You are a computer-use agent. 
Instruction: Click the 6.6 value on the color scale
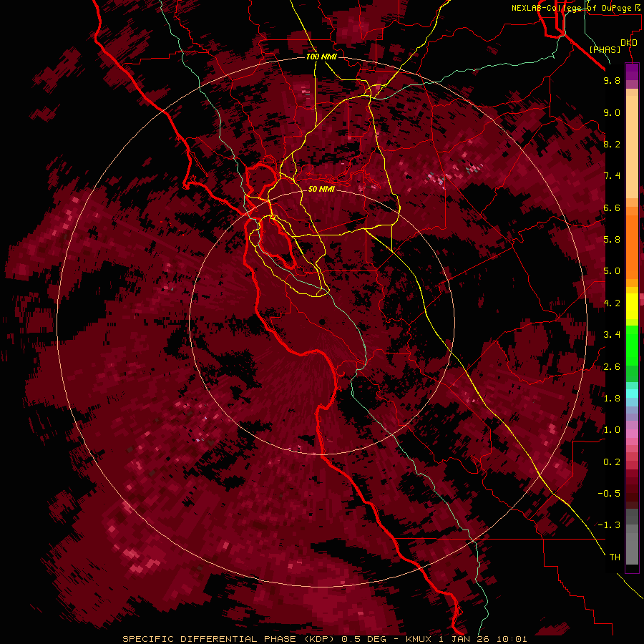click(612, 208)
